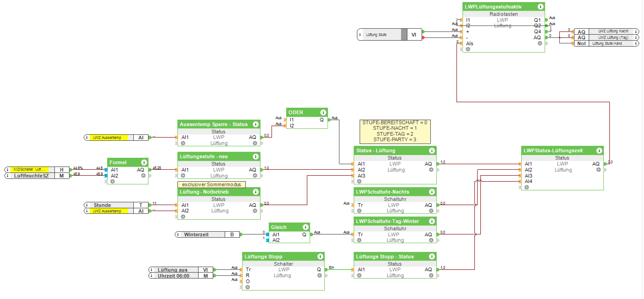
Task: Click the exclusiver Sommermodus note label
Action: [x=211, y=184]
